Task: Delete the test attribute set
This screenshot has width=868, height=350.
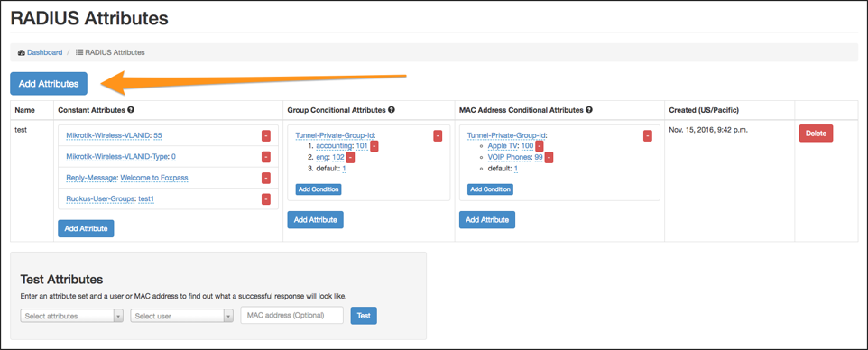Action: 816,134
